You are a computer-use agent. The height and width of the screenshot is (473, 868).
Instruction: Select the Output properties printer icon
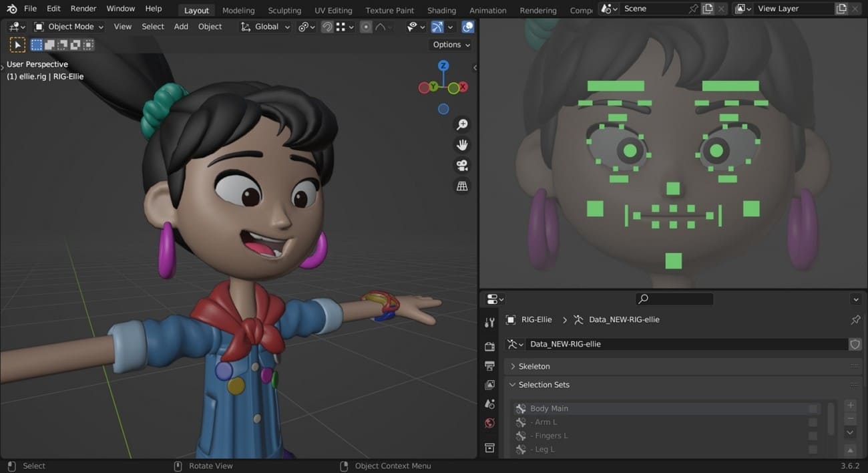point(489,365)
